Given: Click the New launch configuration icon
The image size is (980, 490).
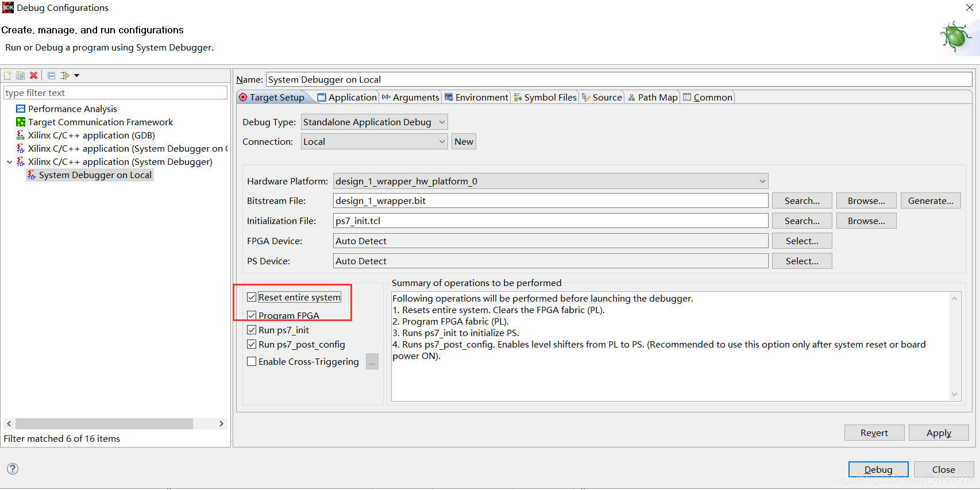Looking at the screenshot, I should [x=7, y=75].
